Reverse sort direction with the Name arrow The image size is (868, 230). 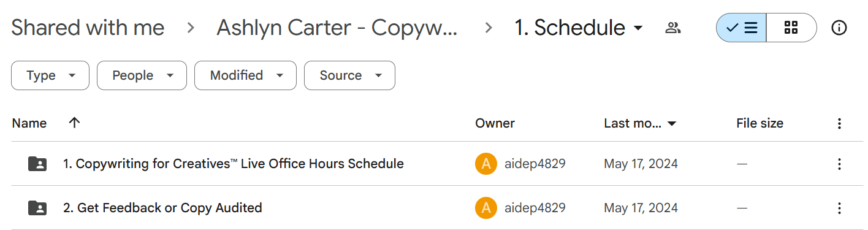click(x=74, y=123)
